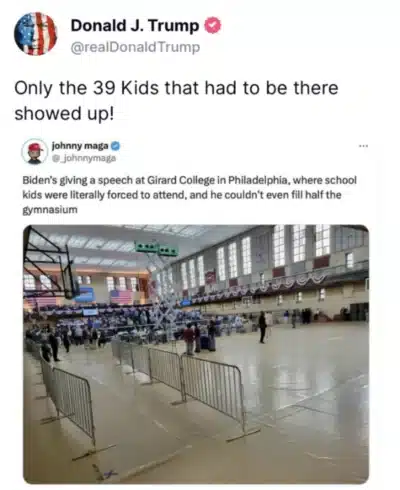
Task: Open the three-dot menu on quoted post
Action: 363,146
